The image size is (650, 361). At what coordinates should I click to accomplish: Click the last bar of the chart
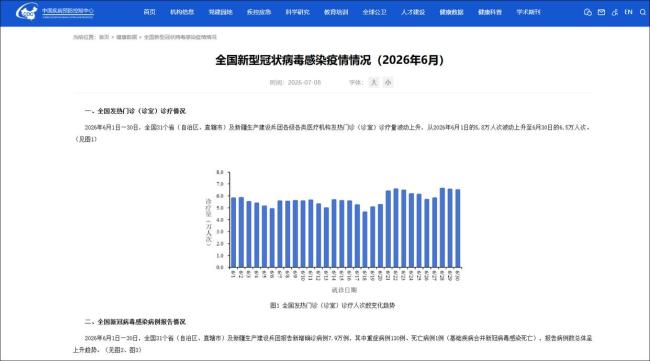(x=458, y=228)
